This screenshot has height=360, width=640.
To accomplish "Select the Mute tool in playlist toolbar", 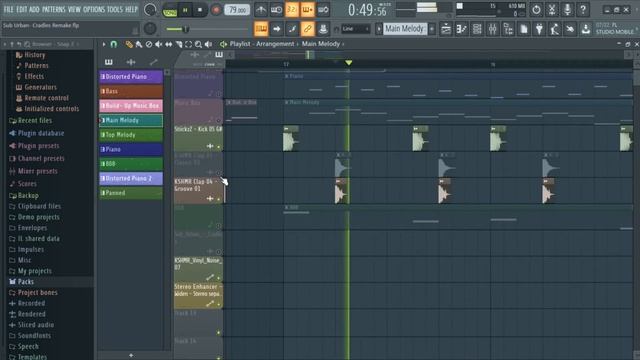I will pyautogui.click(x=158, y=44).
